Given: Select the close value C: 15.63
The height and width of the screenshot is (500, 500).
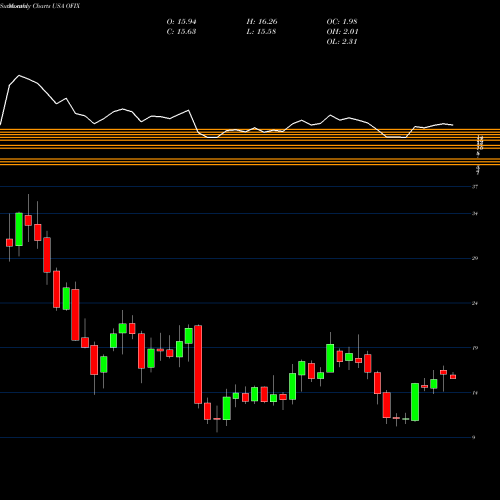Looking at the screenshot, I should (181, 32).
